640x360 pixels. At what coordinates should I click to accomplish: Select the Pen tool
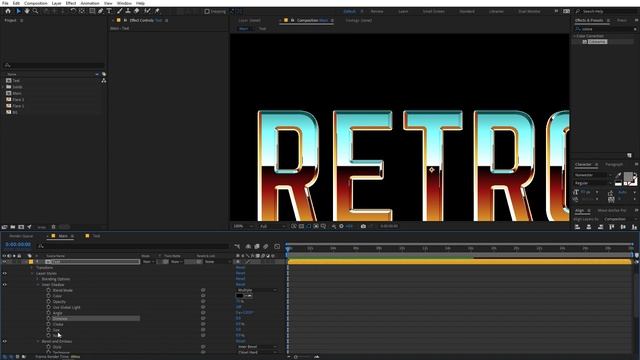coord(100,11)
